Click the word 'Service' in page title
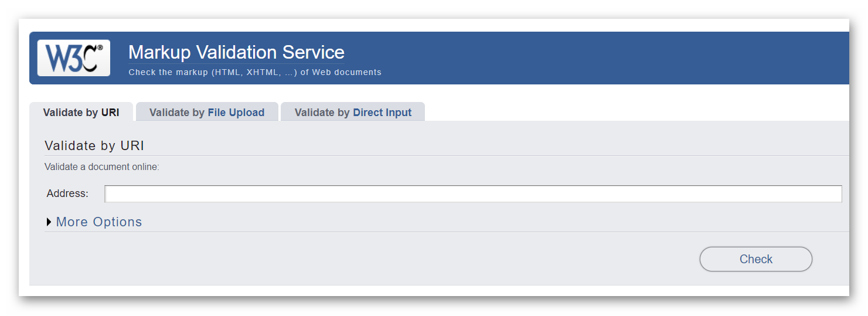Screen dimensions: 868x316 314,52
